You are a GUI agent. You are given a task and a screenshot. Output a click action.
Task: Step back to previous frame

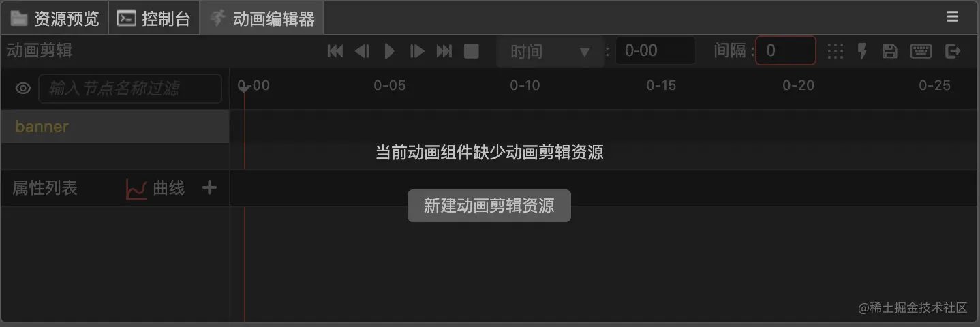(362, 51)
